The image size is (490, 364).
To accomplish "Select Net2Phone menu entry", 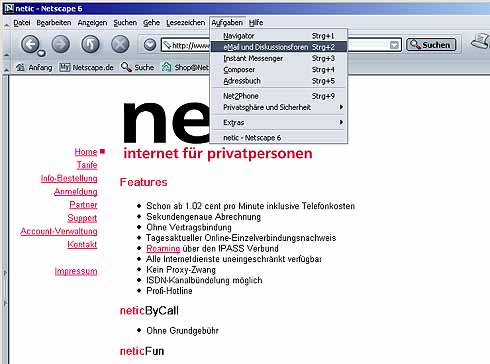I will 279,96.
